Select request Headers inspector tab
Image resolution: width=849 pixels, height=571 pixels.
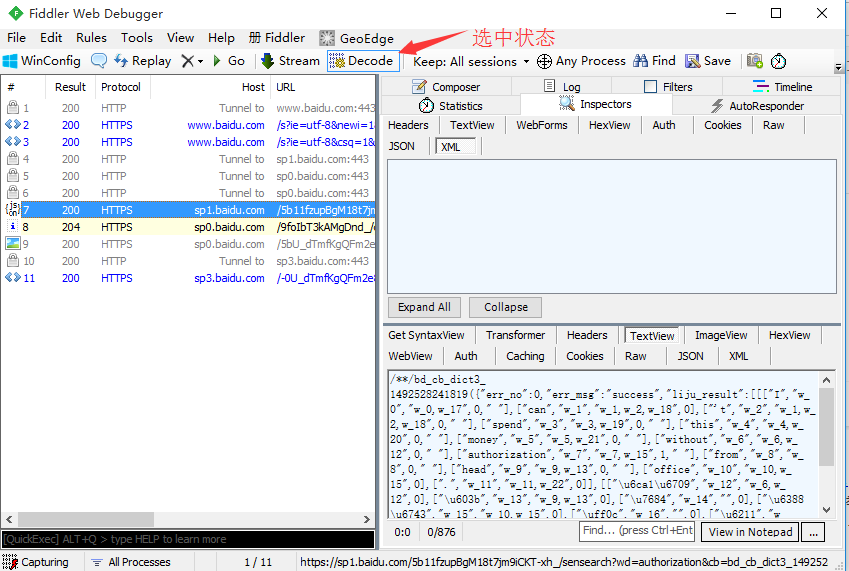point(408,125)
